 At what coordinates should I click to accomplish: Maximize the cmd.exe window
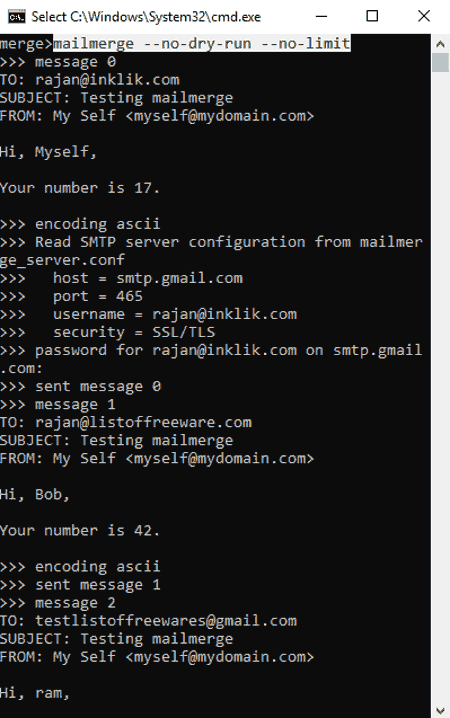(x=372, y=16)
